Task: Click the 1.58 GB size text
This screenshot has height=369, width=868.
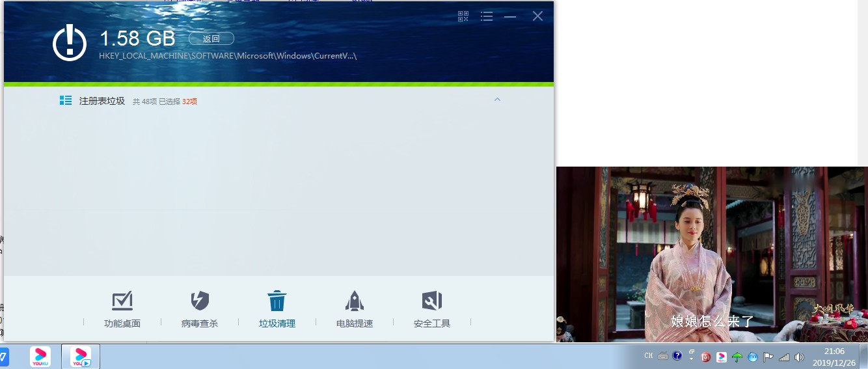Action: [x=137, y=38]
